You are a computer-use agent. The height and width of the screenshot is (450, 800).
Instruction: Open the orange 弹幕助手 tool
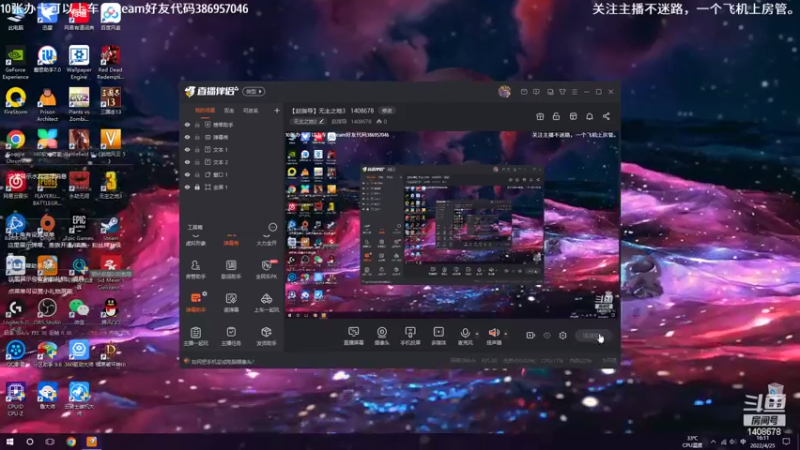195,302
